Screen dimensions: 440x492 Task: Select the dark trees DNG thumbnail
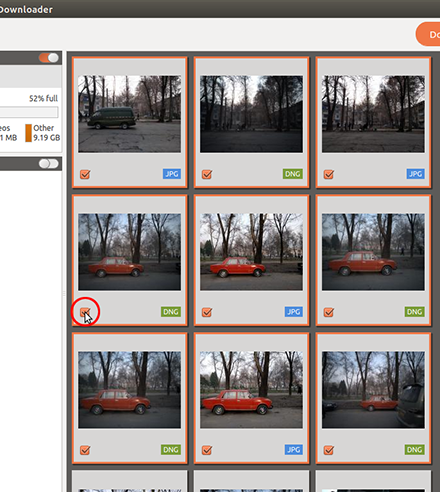click(251, 114)
